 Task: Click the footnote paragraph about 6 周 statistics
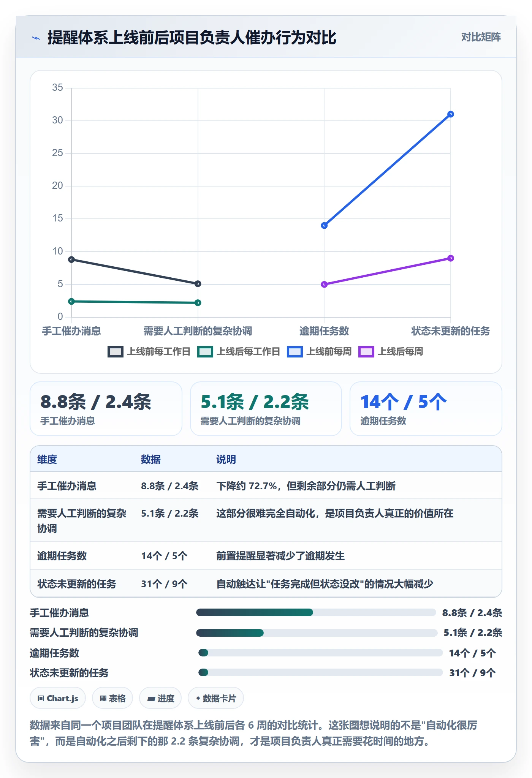click(x=253, y=733)
